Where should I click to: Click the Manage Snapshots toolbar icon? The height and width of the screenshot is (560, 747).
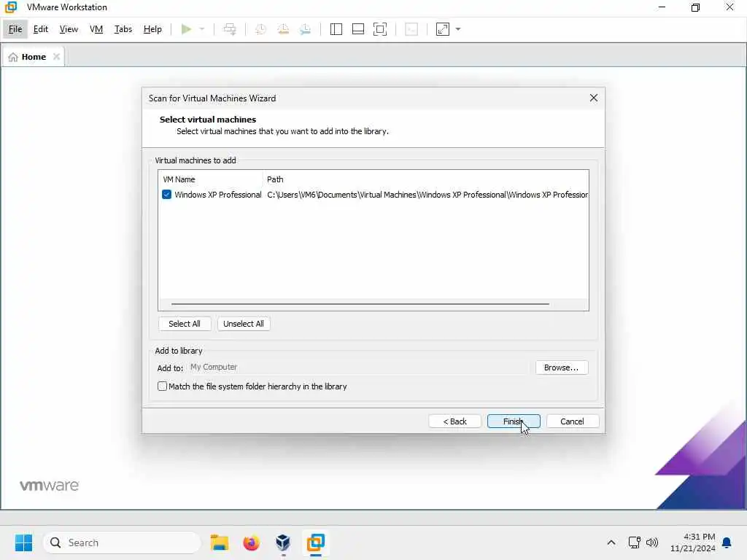(x=306, y=29)
